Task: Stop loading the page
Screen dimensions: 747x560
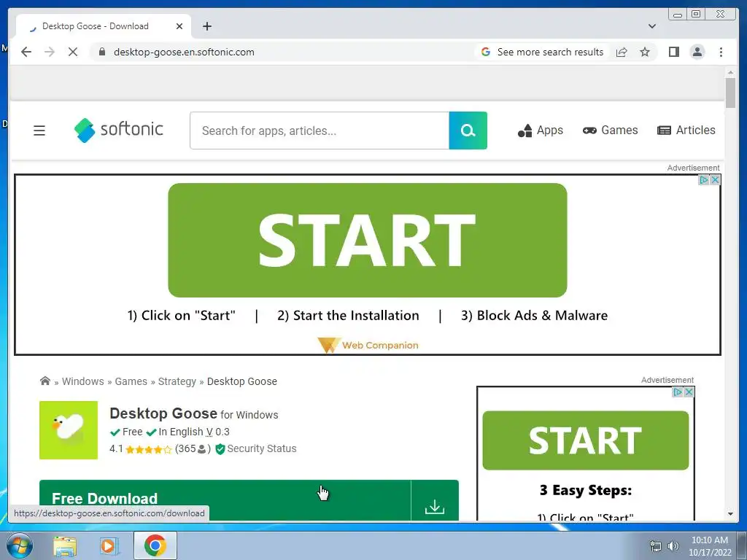Action: [73, 52]
